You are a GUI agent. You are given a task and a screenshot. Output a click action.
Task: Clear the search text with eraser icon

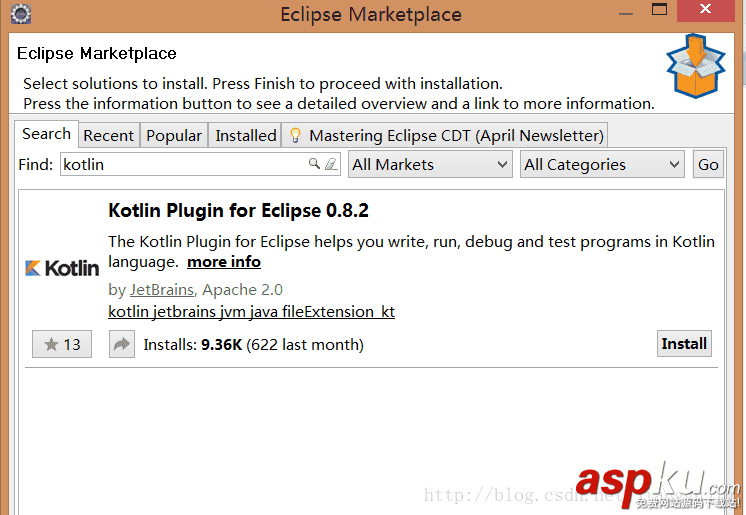(x=331, y=164)
